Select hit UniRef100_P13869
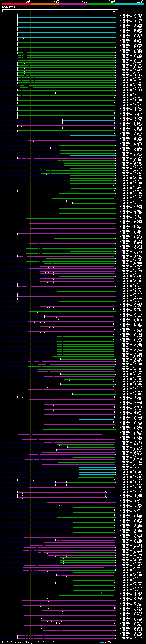The height and width of the screenshot is (644, 146). coord(131,32)
